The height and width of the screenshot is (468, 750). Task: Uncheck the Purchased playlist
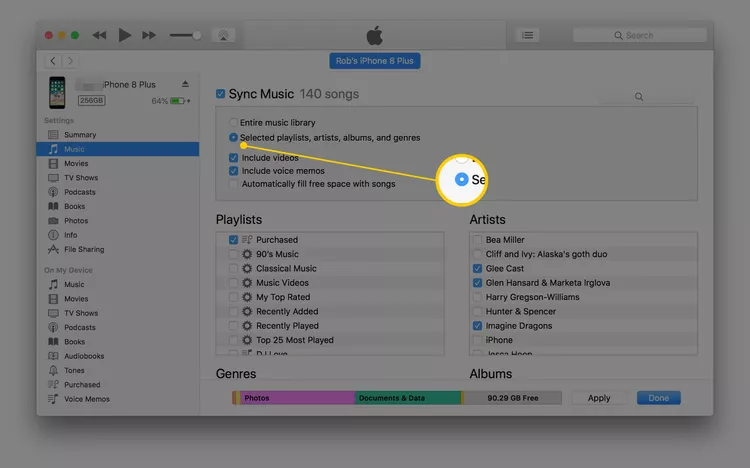(x=233, y=240)
